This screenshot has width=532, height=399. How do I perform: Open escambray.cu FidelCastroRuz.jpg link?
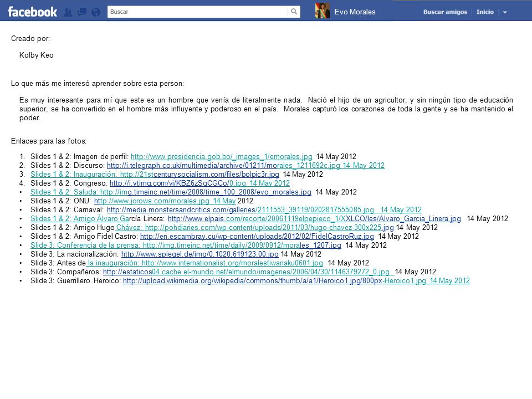tap(257, 236)
